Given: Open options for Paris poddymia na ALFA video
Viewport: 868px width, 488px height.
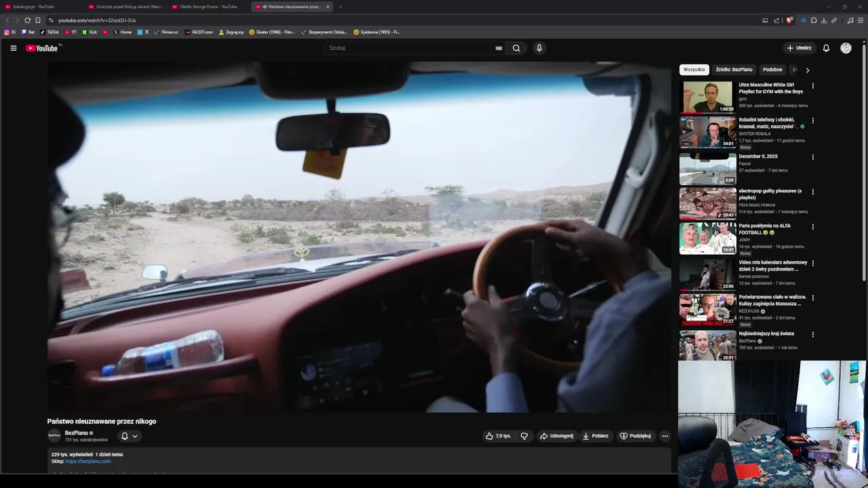Looking at the screenshot, I should click(x=812, y=226).
